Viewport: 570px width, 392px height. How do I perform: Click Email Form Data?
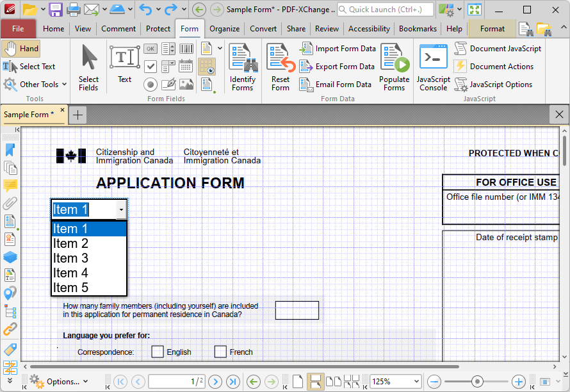pyautogui.click(x=336, y=85)
